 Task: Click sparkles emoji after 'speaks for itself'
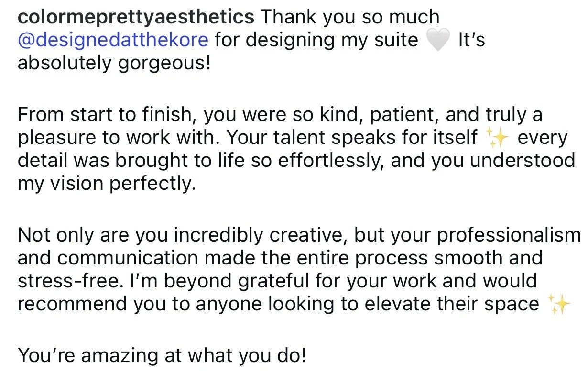(x=497, y=138)
